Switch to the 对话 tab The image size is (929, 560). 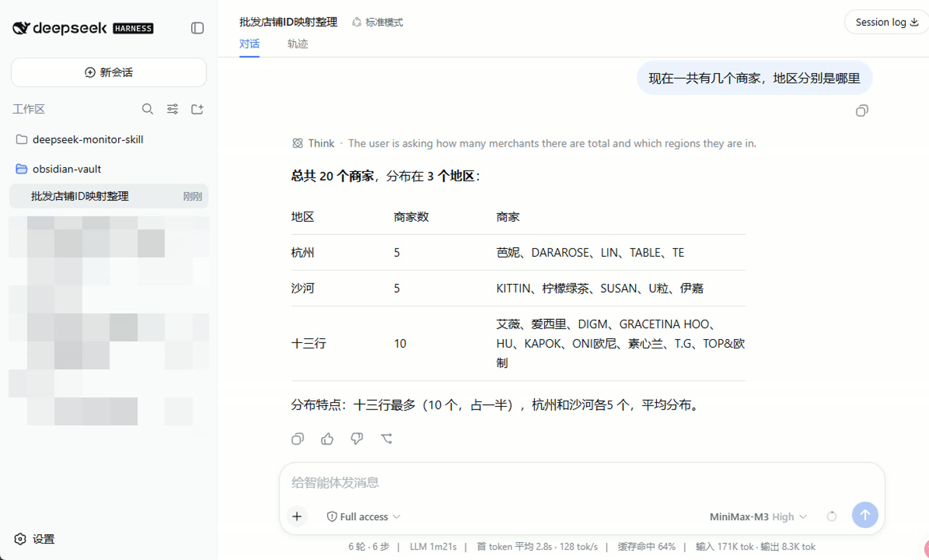250,44
